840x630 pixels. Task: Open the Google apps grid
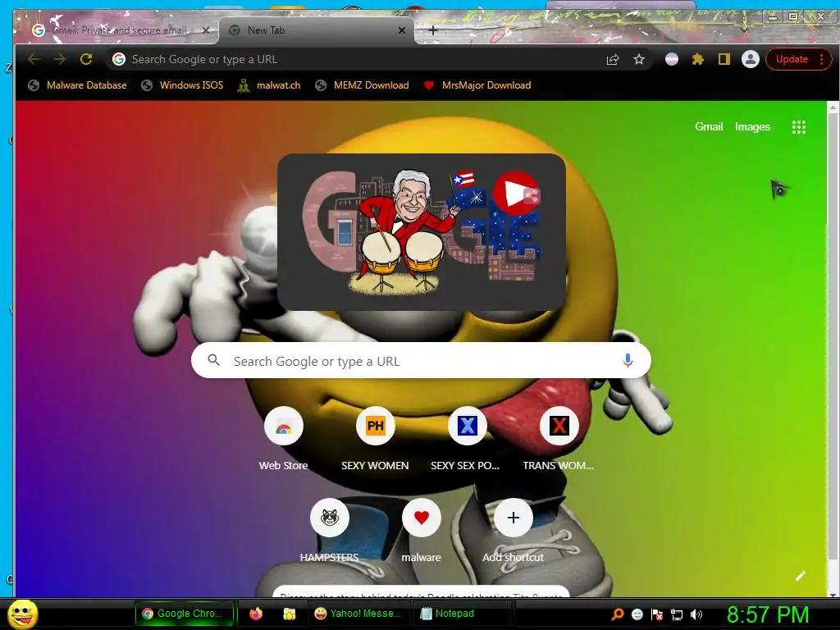[799, 127]
